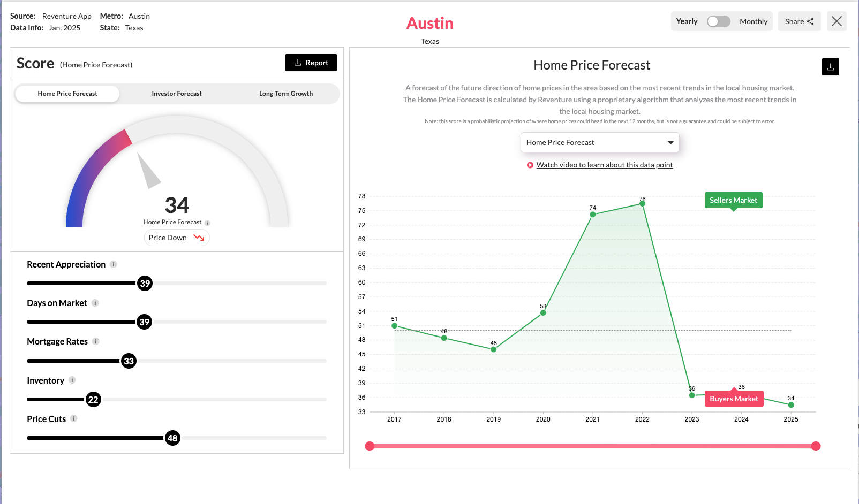Open the Watch video link
The height and width of the screenshot is (504, 859).
pyautogui.click(x=604, y=165)
